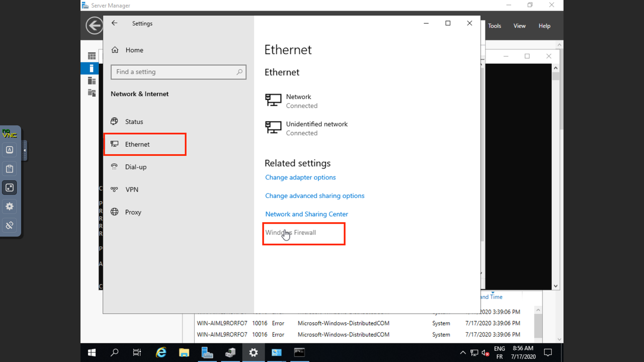Open taskbar Search magnifier
644x362 pixels.
tap(115, 352)
